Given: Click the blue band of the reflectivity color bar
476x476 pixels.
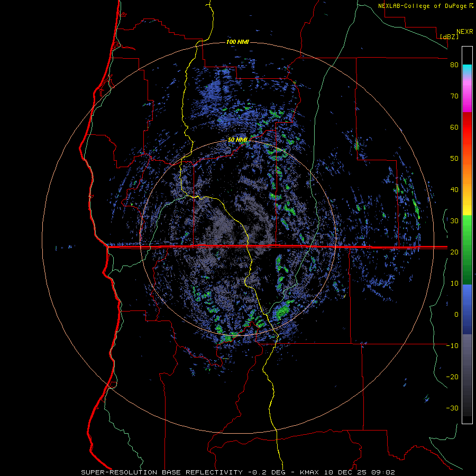Looking at the screenshot, I should tap(467, 309).
